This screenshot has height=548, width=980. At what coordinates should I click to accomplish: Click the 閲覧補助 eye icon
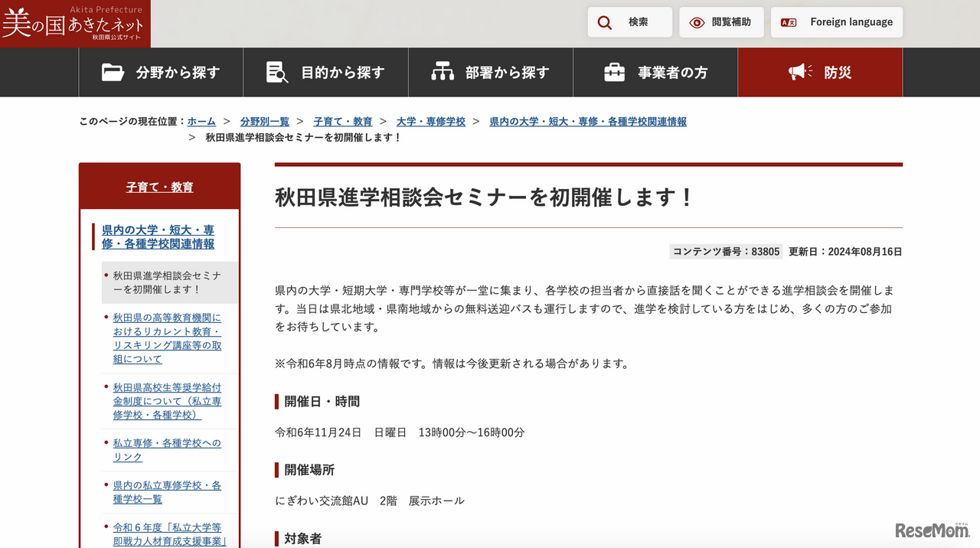click(x=697, y=22)
